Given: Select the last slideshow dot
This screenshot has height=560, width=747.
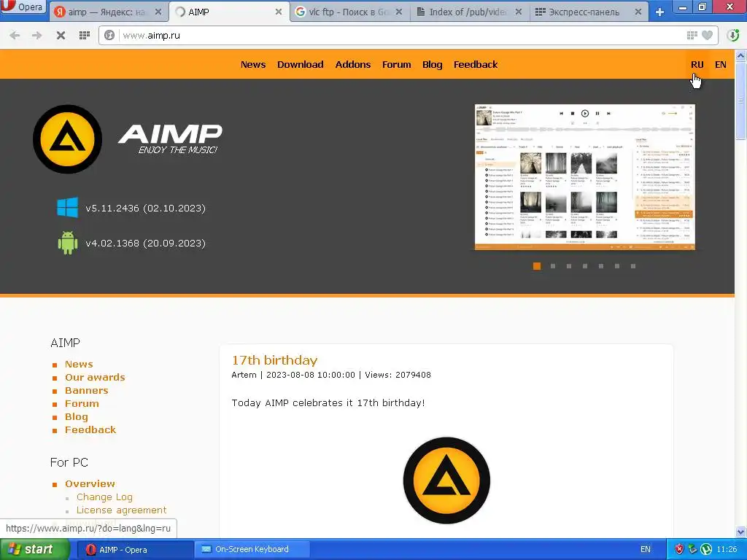Looking at the screenshot, I should point(633,266).
